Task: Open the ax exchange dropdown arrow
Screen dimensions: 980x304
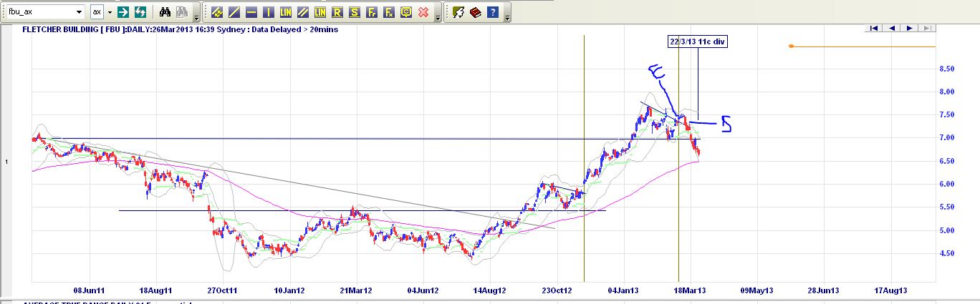Action: (x=110, y=12)
